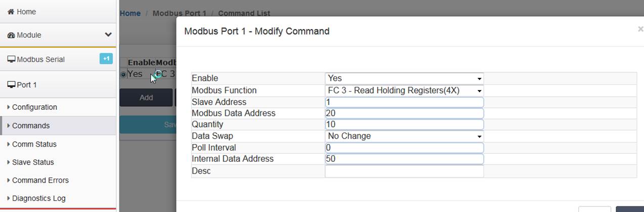644x212 pixels.
Task: Click the Add button
Action: (x=146, y=98)
